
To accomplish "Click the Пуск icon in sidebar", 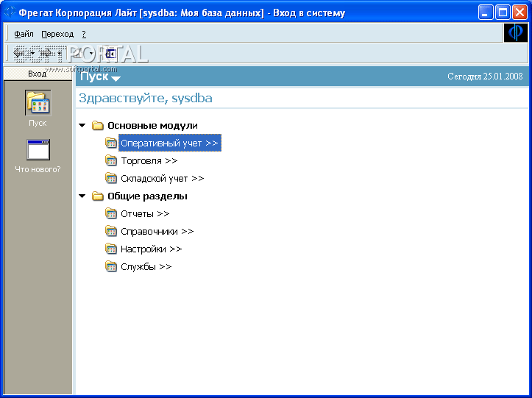I will tap(38, 103).
